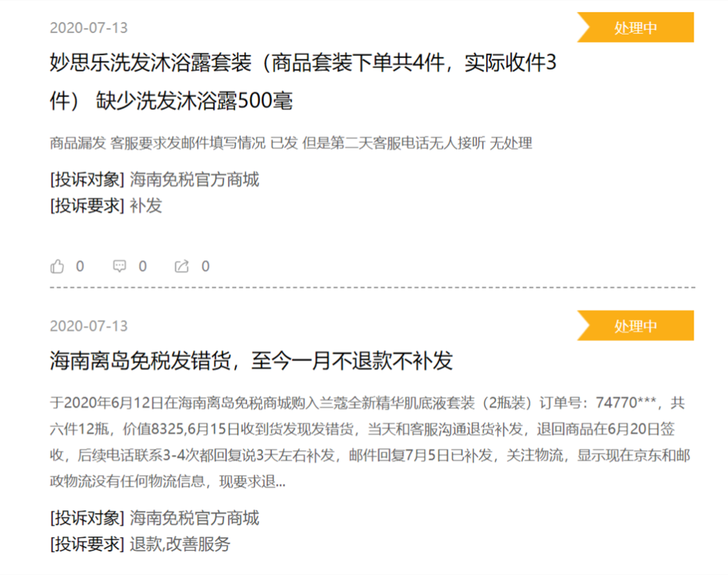
Task: Open comments on the 妙思乐洗发沐浴露套装 complaint
Action: (119, 266)
